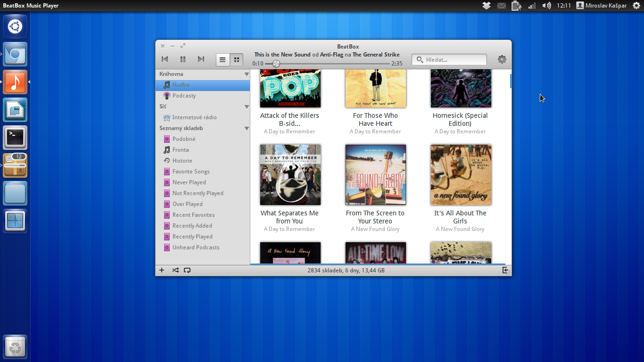Open the Terminal from launcher

(15, 138)
